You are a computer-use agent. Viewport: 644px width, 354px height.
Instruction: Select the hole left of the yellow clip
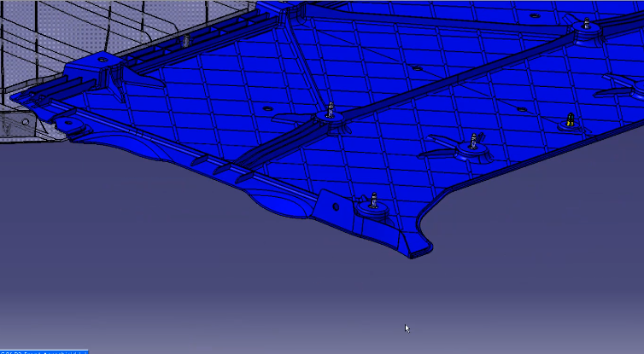[x=523, y=109]
